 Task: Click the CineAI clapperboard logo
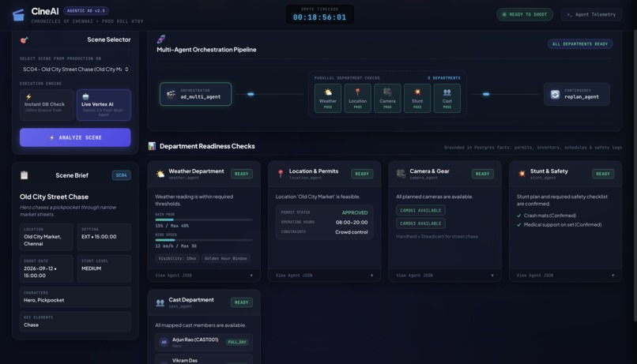point(18,15)
